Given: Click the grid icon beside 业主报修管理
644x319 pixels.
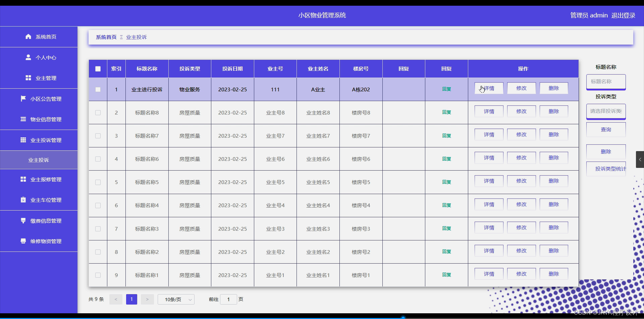Looking at the screenshot, I should [23, 179].
